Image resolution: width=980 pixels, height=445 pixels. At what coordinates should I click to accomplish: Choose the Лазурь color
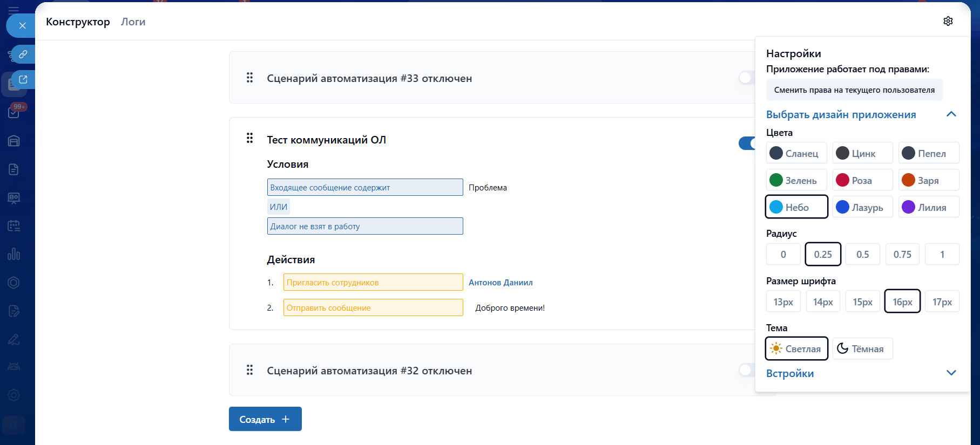[x=863, y=207]
